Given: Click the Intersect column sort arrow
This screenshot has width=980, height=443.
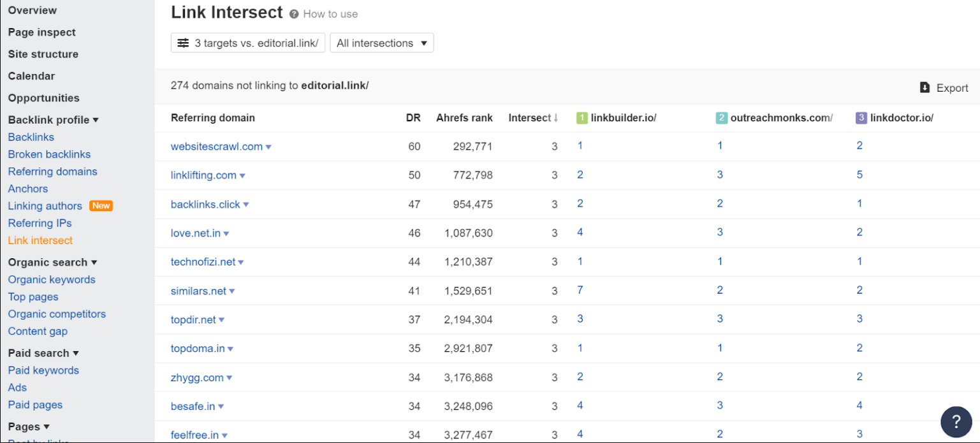Looking at the screenshot, I should click(x=556, y=118).
